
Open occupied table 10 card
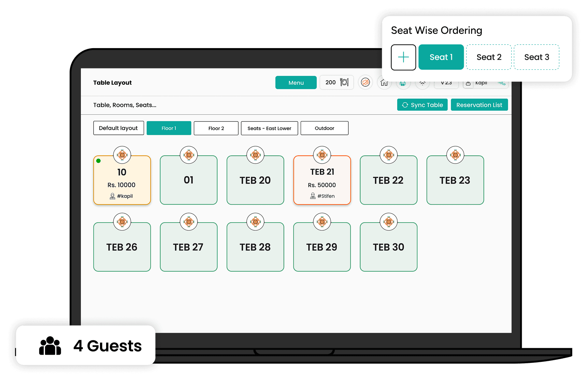pos(122,180)
